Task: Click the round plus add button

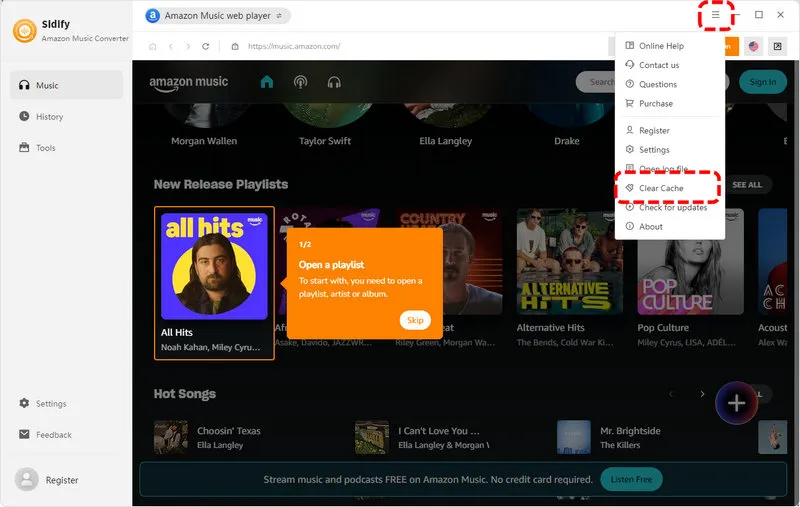Action: 736,403
